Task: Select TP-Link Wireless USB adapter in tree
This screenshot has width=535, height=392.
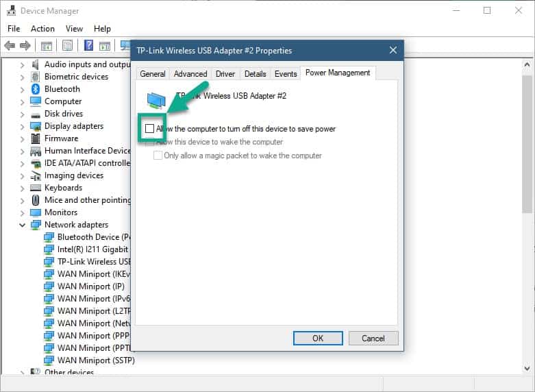Action: tap(94, 262)
